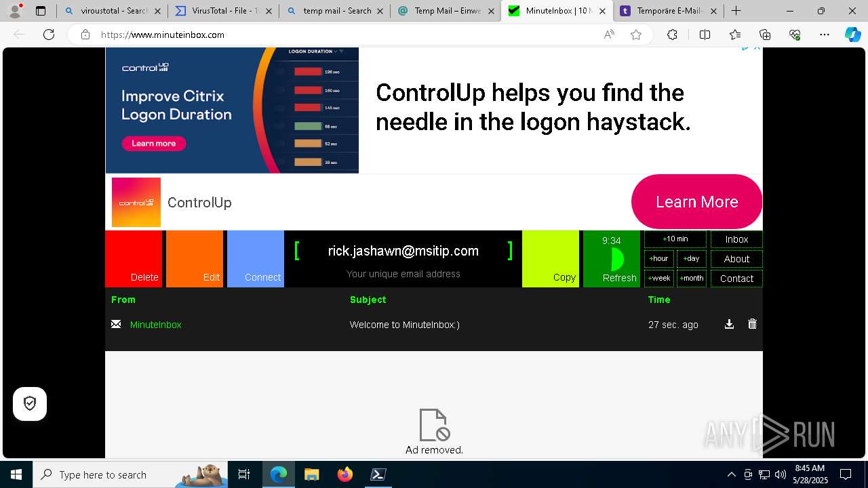
Task: Click orange Edit address button
Action: pos(195,259)
